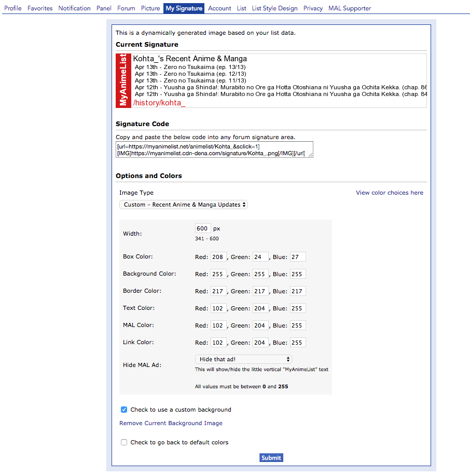Click the Text Color Green value field

point(260,308)
